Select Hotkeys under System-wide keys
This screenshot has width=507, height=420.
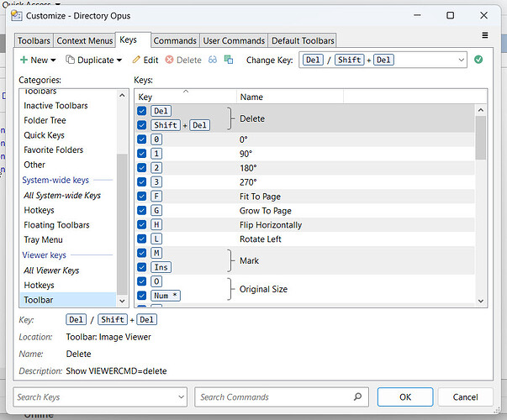pyautogui.click(x=67, y=210)
